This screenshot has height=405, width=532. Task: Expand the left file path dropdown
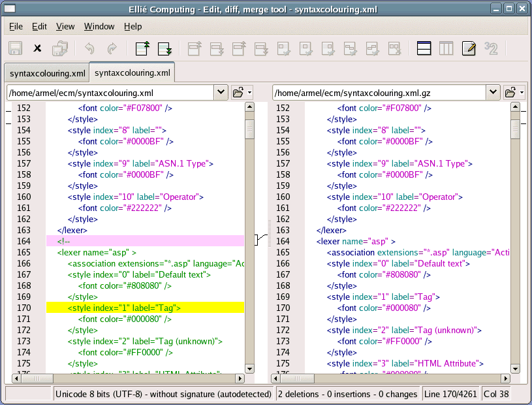221,92
